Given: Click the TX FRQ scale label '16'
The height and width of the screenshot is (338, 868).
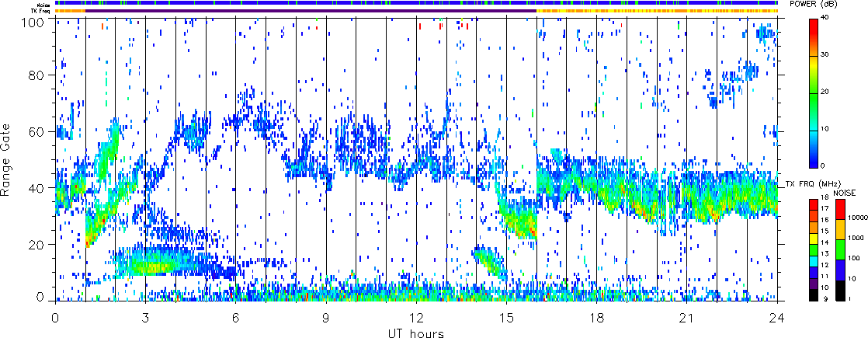Looking at the screenshot, I should pyautogui.click(x=825, y=220).
